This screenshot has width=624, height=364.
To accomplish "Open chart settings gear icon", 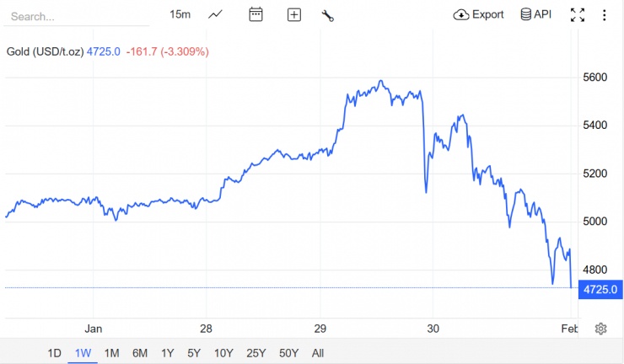I will pyautogui.click(x=600, y=329).
